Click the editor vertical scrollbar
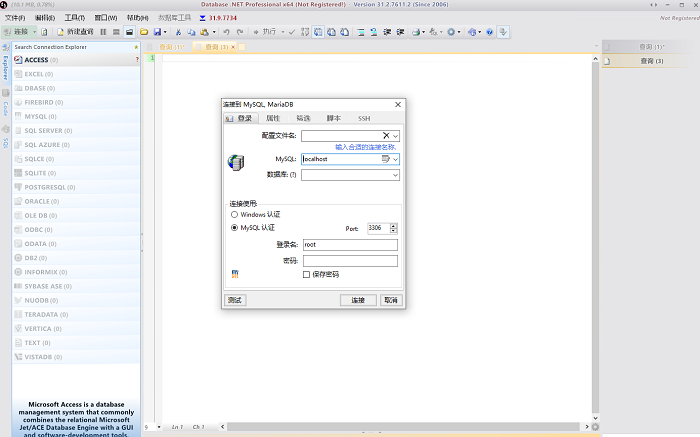This screenshot has height=437, width=700. (595, 238)
